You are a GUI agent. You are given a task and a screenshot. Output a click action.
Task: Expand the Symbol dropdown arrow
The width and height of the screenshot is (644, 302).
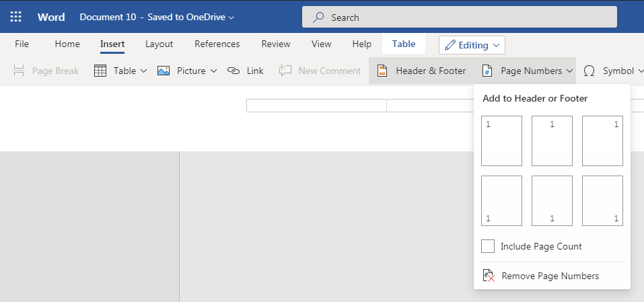coord(641,71)
